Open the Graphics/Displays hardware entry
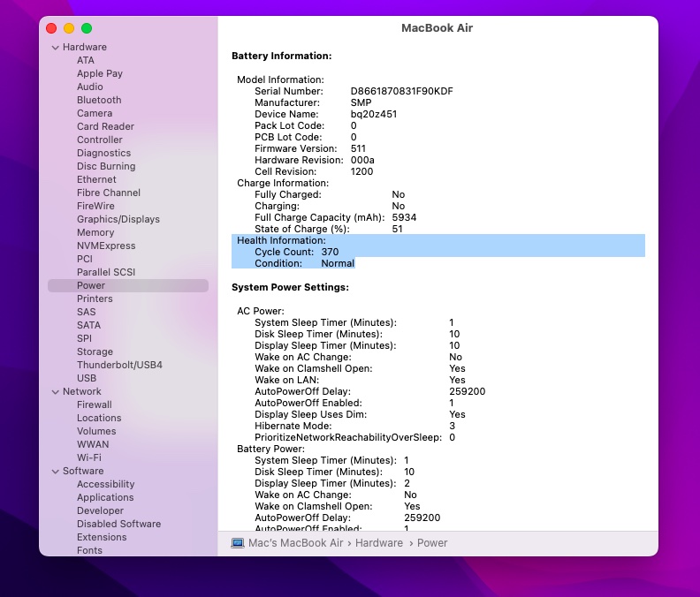700x597 pixels. pos(118,219)
